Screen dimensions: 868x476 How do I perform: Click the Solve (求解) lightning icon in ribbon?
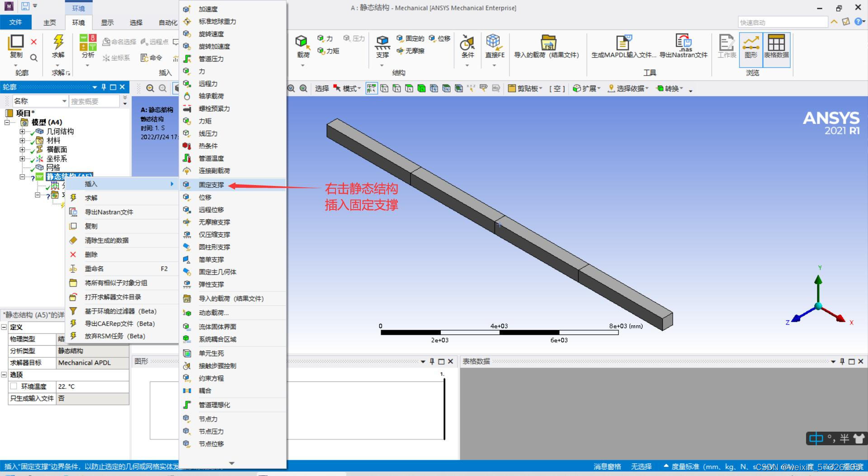point(58,43)
